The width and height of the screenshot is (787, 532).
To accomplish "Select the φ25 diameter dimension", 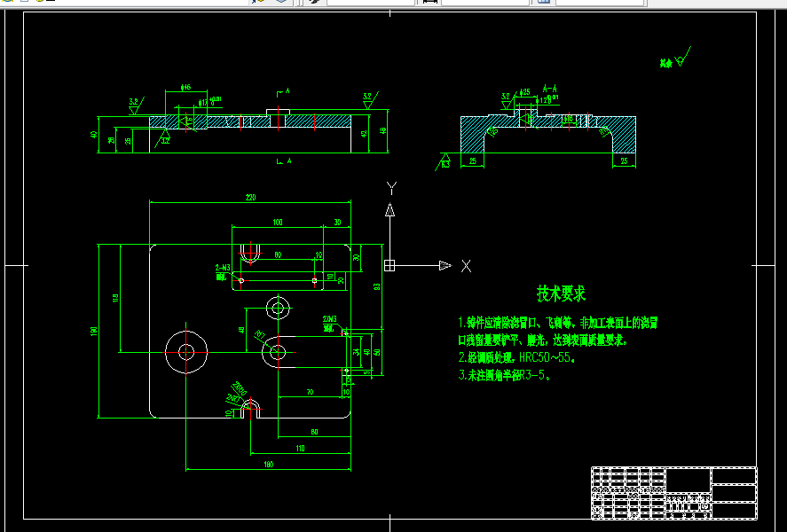I will click(x=525, y=92).
